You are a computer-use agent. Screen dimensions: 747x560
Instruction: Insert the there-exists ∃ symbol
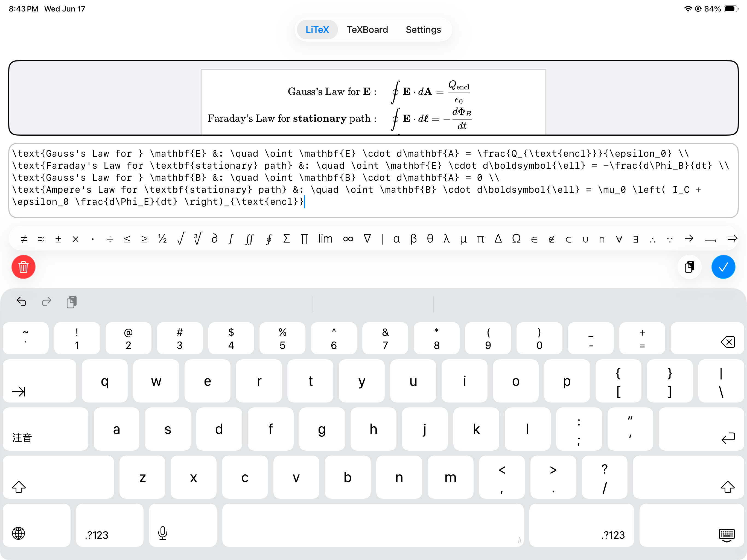click(636, 239)
